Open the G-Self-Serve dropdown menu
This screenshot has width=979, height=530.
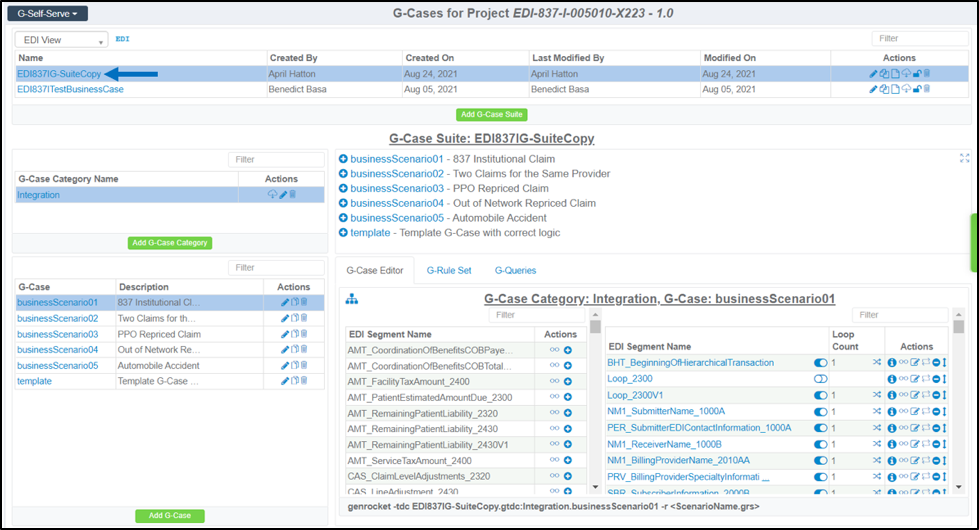click(47, 13)
